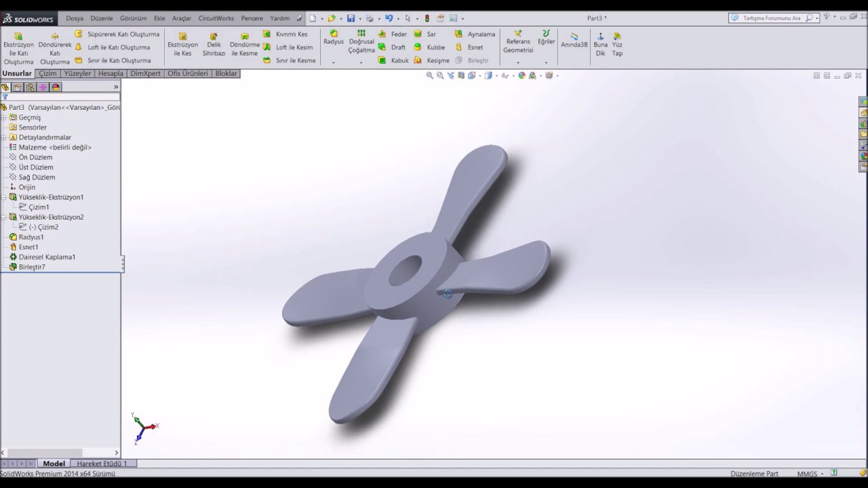
Task: Click Buna Dik view tool
Action: tap(600, 45)
